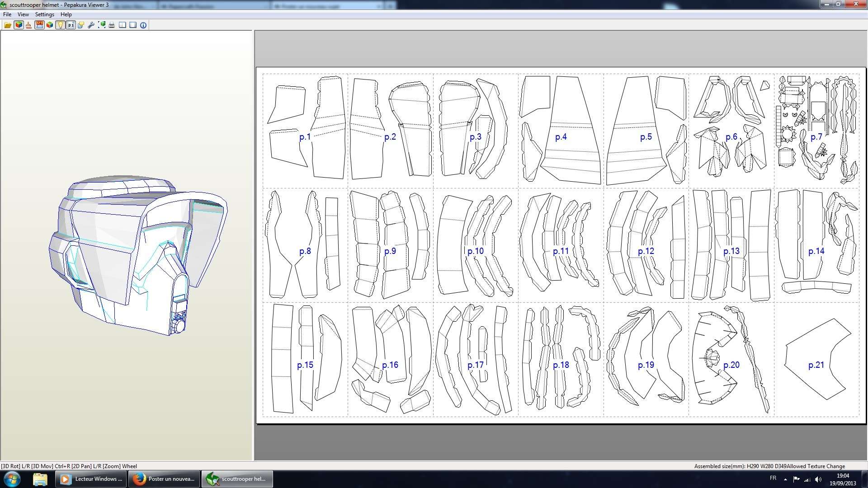Viewport: 868px width, 488px height.
Task: Open the View menu
Action: (23, 14)
